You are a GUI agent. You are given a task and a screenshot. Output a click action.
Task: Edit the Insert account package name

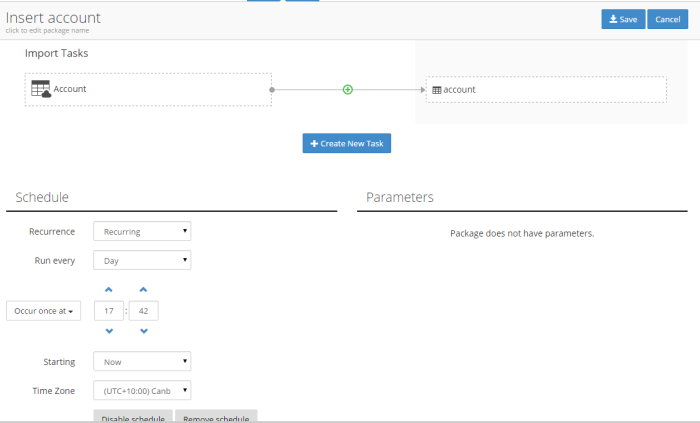(53, 18)
